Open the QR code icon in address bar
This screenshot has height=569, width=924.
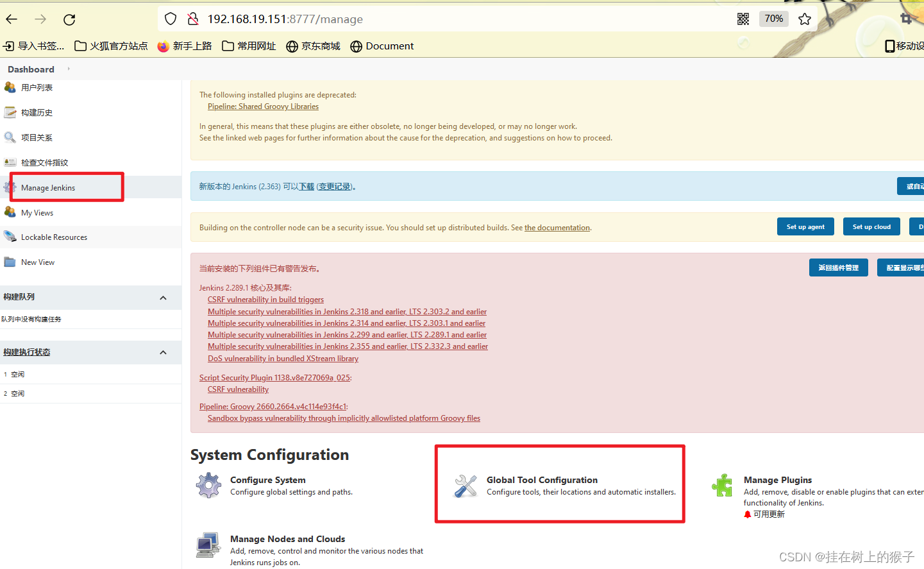point(743,19)
